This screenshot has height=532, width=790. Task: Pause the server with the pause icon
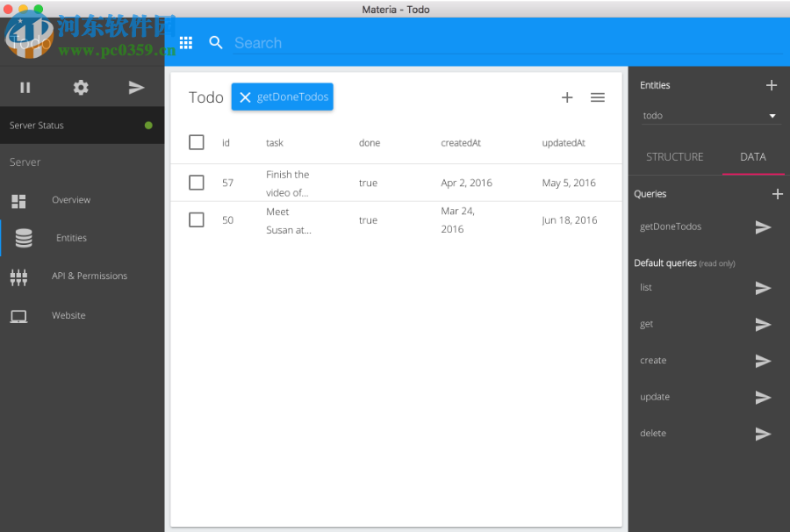coord(25,88)
